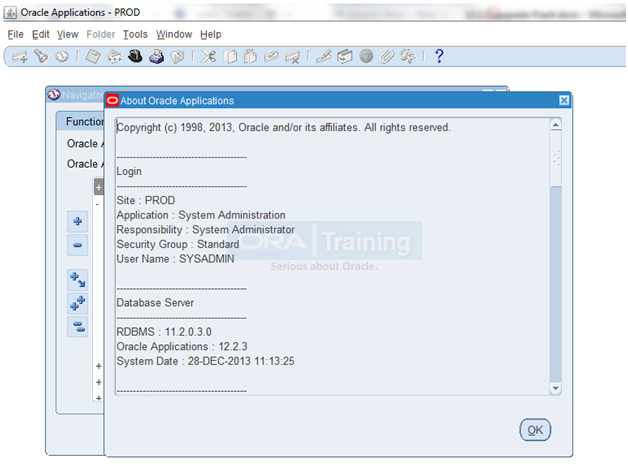
Task: Click the Save diskette toolbar icon
Action: pyautogui.click(x=93, y=56)
